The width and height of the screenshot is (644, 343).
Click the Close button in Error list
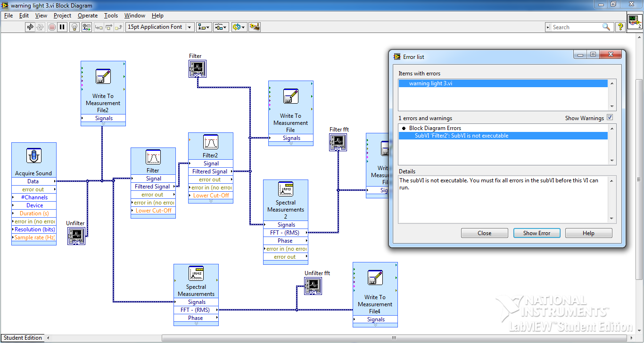tap(484, 233)
